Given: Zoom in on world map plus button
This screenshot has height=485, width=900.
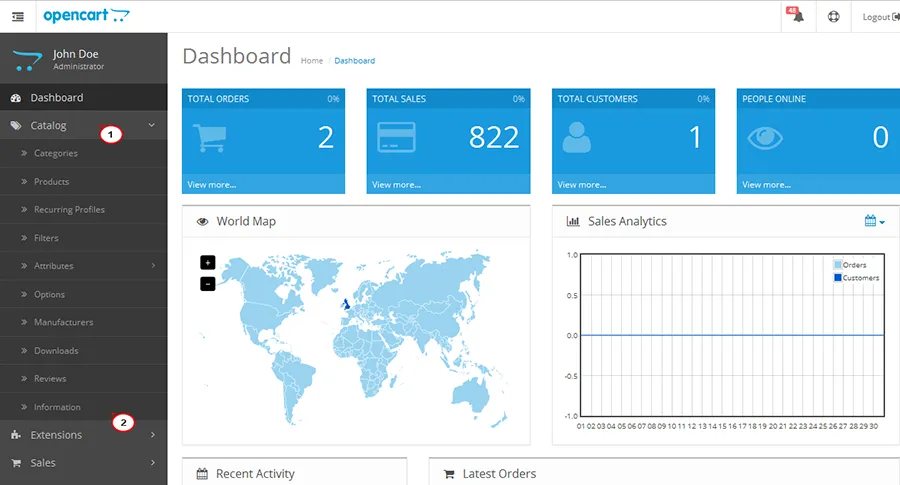Looking at the screenshot, I should (208, 262).
